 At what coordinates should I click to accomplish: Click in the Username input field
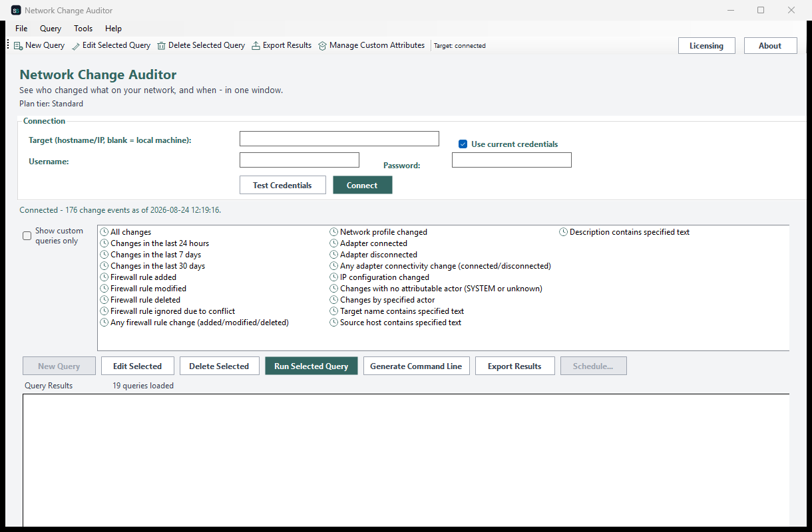pyautogui.click(x=299, y=160)
